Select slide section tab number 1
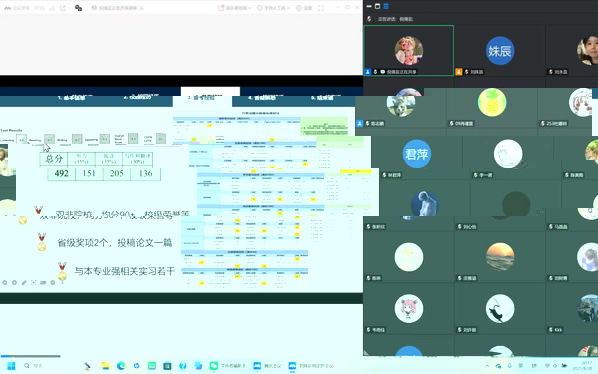This screenshot has width=598, height=374. pos(76,98)
